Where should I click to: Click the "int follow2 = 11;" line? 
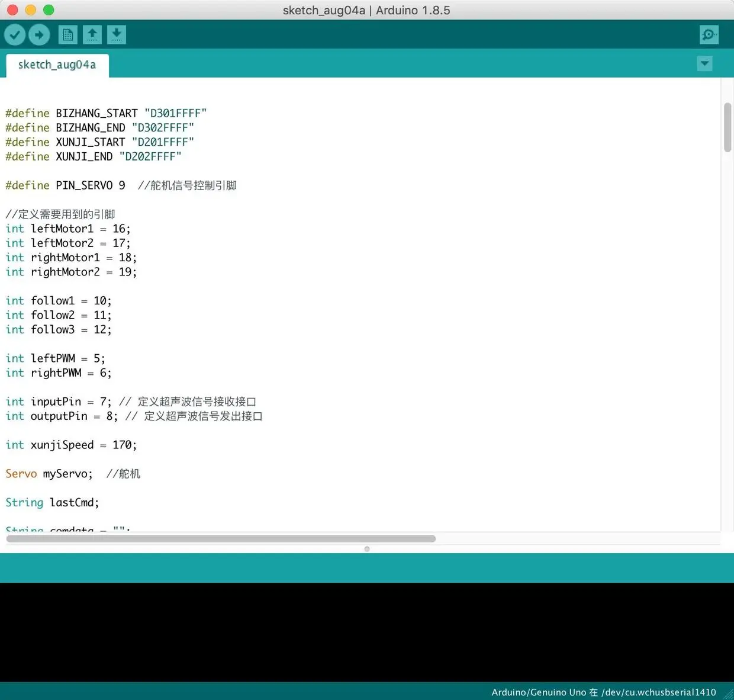(59, 315)
